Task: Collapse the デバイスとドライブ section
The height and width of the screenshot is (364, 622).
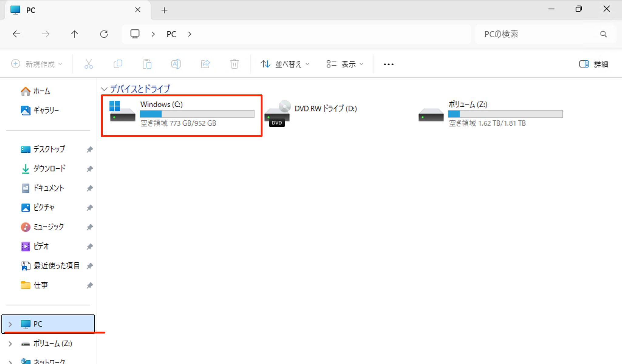Action: coord(104,89)
